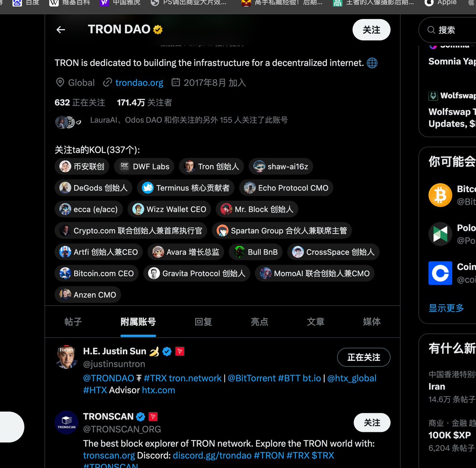Click the search magnifier icon
Image resolution: width=476 pixels, height=468 pixels.
[x=431, y=30]
